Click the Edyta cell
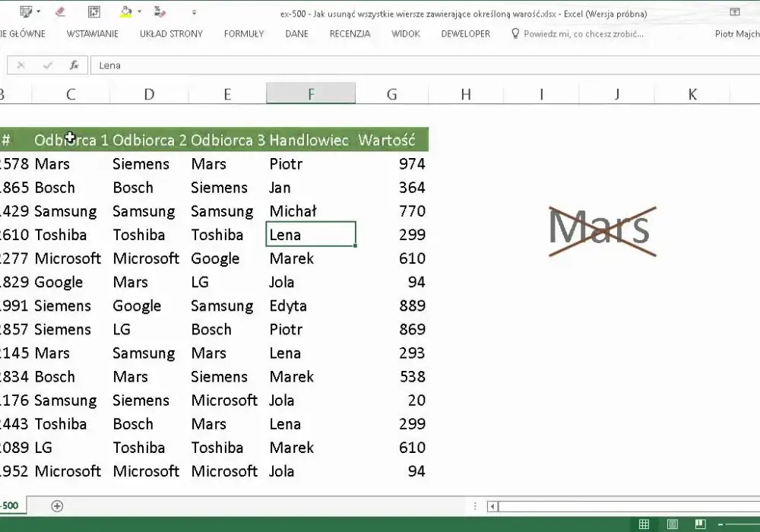 coord(311,306)
